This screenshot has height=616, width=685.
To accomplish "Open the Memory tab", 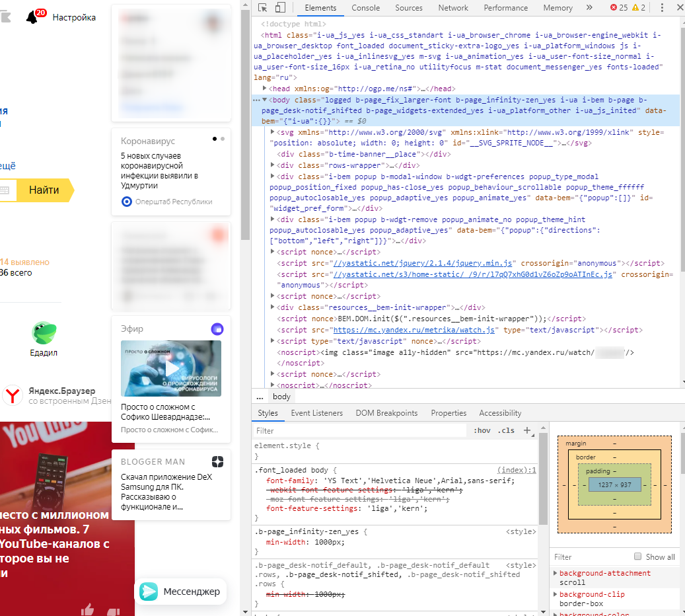I will point(558,8).
